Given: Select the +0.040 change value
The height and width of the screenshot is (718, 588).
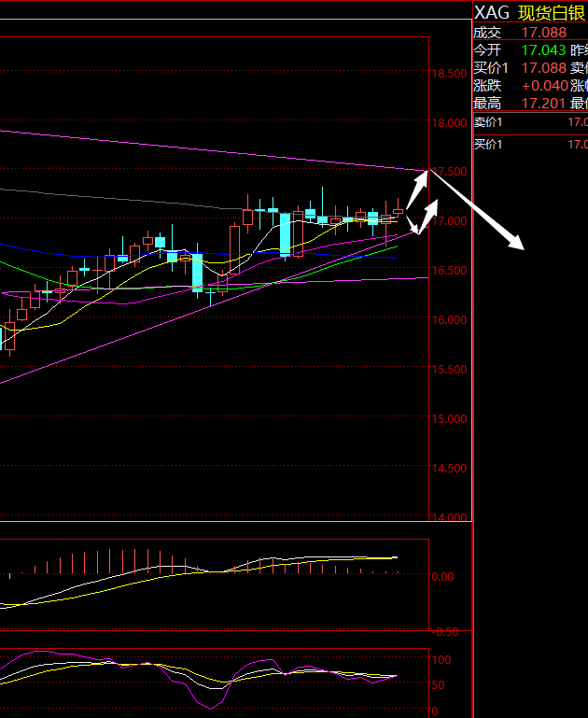Looking at the screenshot, I should tap(545, 86).
